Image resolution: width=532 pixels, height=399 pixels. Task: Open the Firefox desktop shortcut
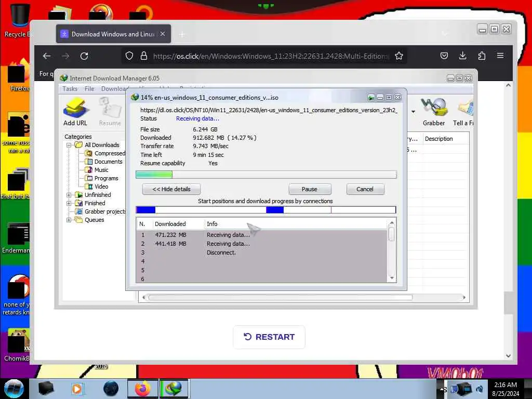pyautogui.click(x=18, y=75)
